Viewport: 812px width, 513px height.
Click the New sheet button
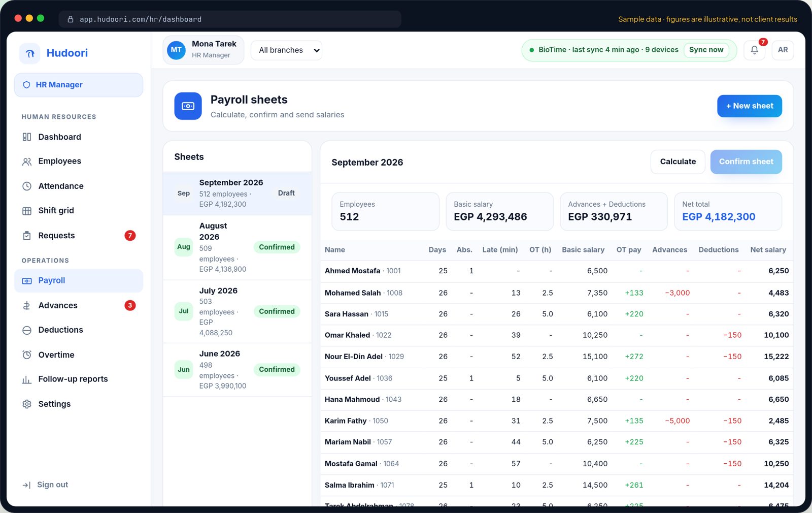coord(749,106)
